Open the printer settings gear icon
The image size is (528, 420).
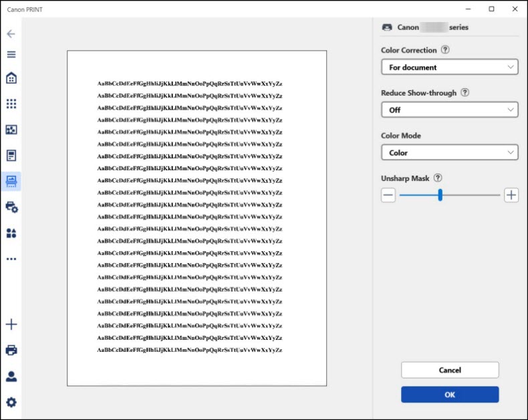click(12, 207)
